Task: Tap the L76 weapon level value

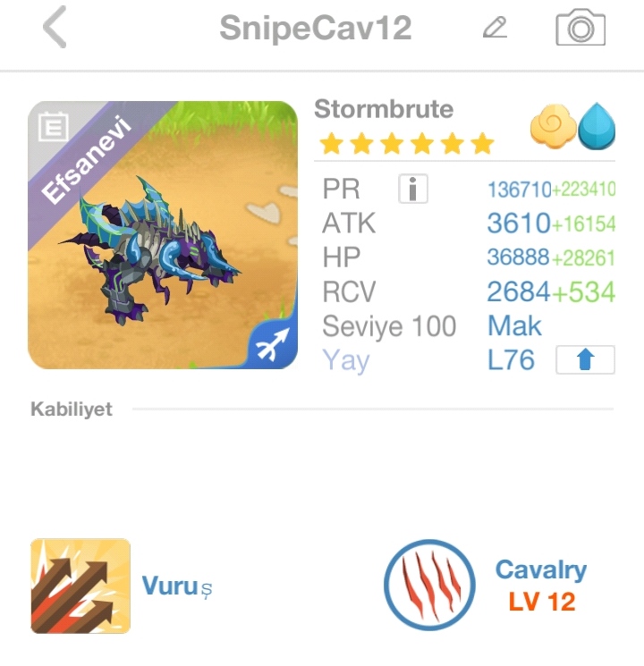Action: point(511,360)
